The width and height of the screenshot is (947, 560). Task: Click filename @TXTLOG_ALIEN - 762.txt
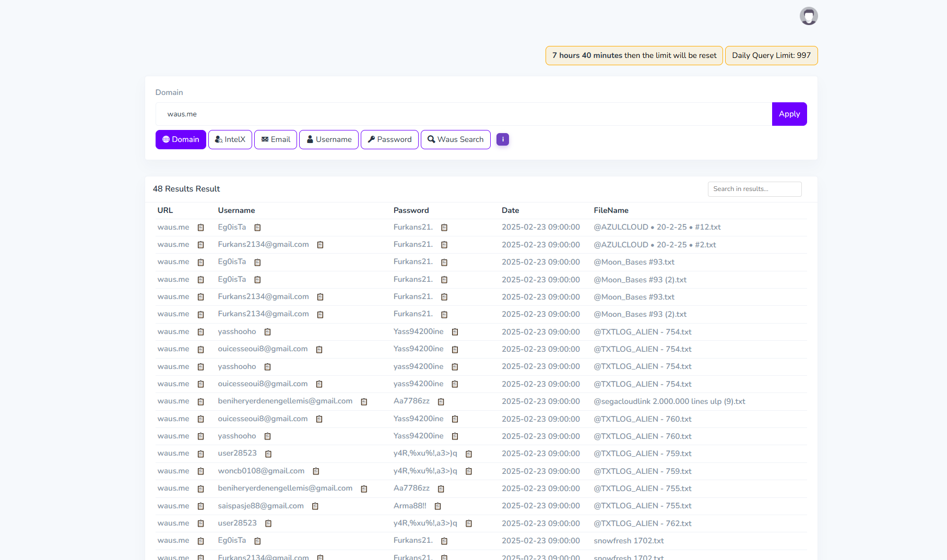coord(643,523)
